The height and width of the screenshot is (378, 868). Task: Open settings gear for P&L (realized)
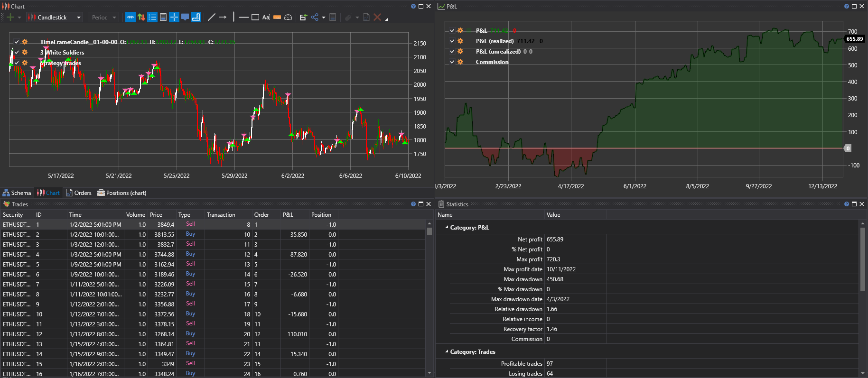click(460, 41)
